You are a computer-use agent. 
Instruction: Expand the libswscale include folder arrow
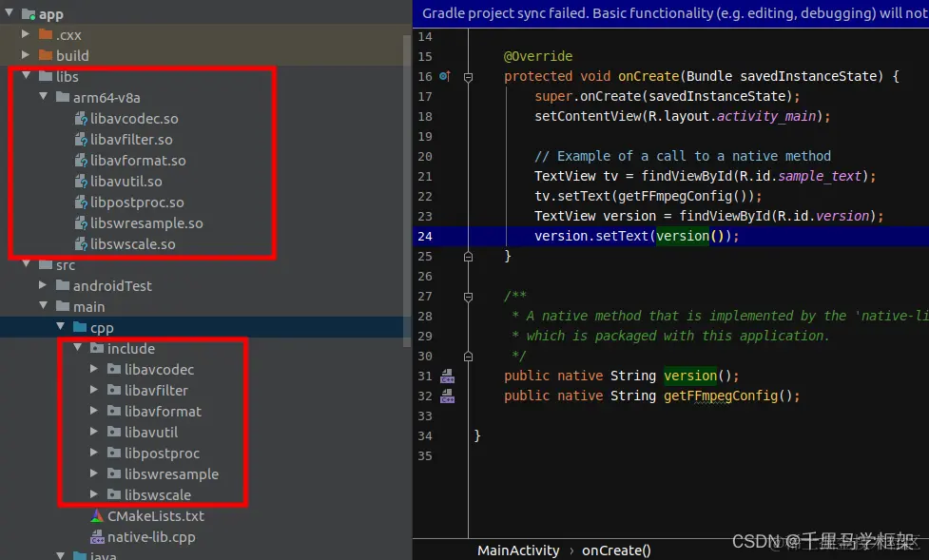(x=93, y=493)
